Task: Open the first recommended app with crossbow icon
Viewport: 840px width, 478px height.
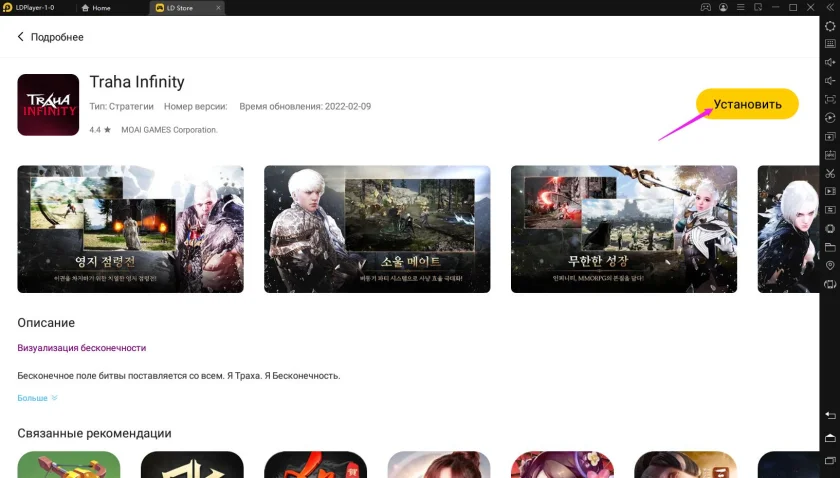Action: coord(69,464)
